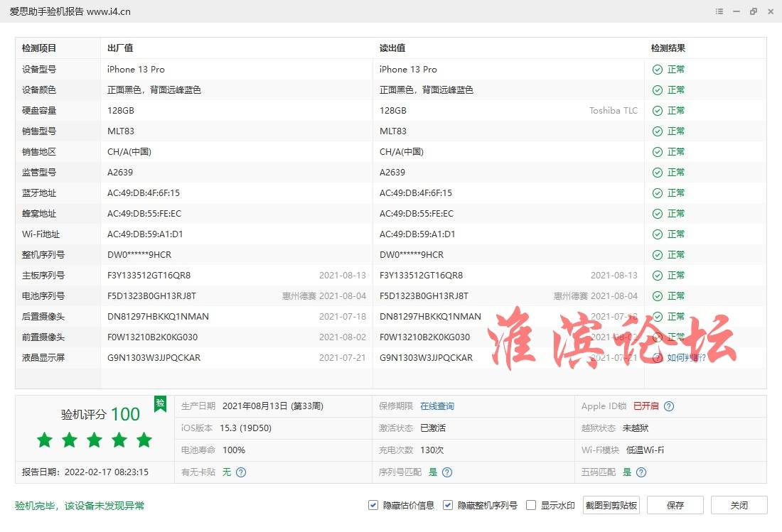Viewport: 782px width, 532px height.
Task: Click the 读出值 column header
Action: tap(392, 48)
